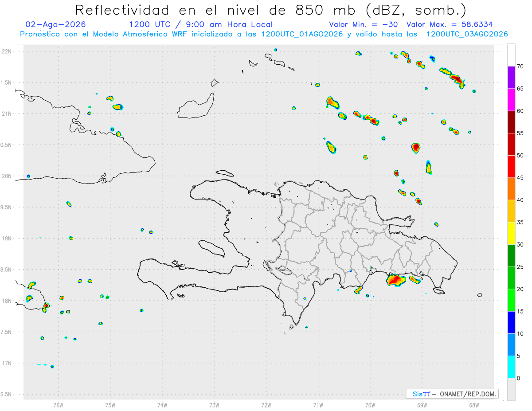Click the magenta 60-65 dBZ colorbar band
Image resolution: width=532 pixels, height=411 pixels.
click(511, 100)
